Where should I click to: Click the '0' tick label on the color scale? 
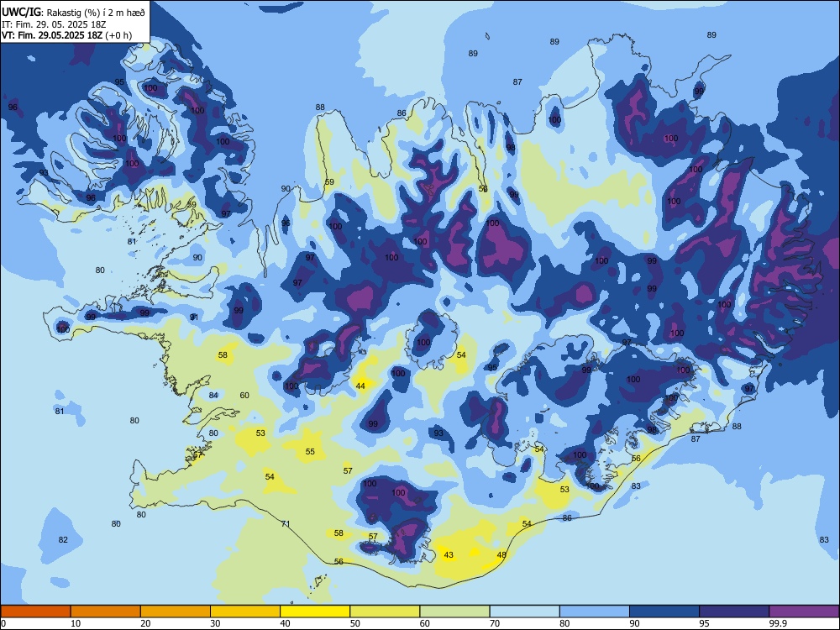pyautogui.click(x=3, y=623)
